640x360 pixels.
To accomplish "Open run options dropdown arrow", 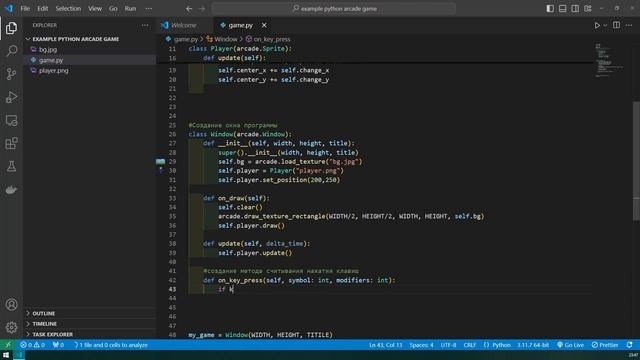I will pos(605,25).
